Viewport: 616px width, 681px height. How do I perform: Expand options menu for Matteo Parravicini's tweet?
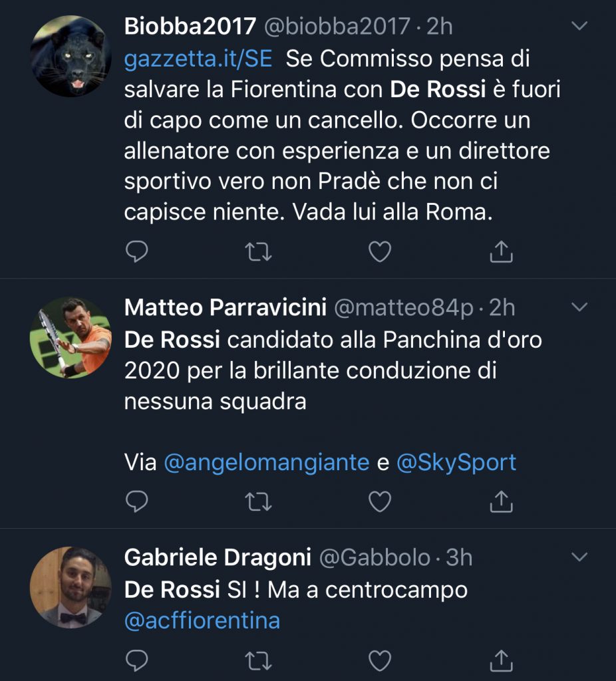click(580, 307)
